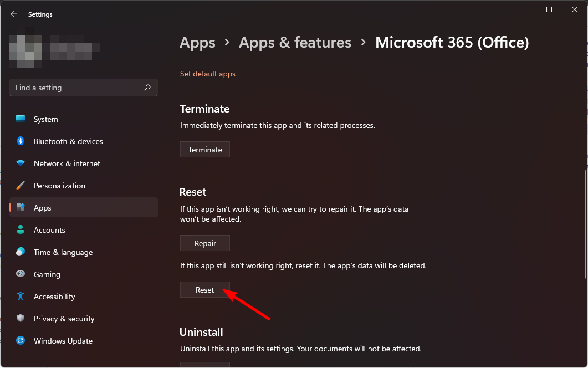Click the Apps sidebar icon
The image size is (588, 368).
click(x=21, y=207)
